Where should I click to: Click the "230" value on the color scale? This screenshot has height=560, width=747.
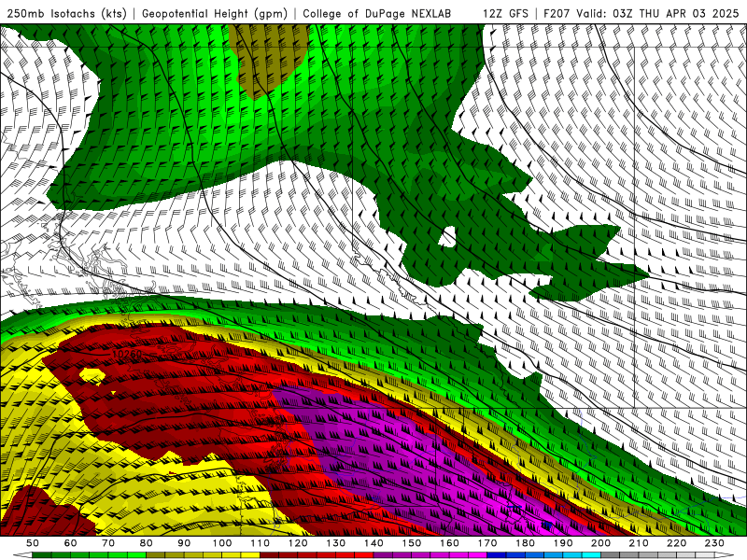(x=714, y=543)
